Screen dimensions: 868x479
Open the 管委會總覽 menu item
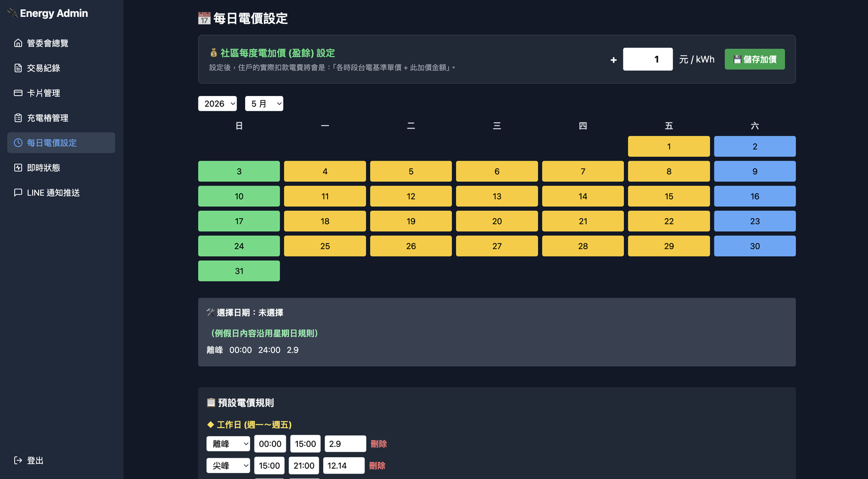[61, 43]
